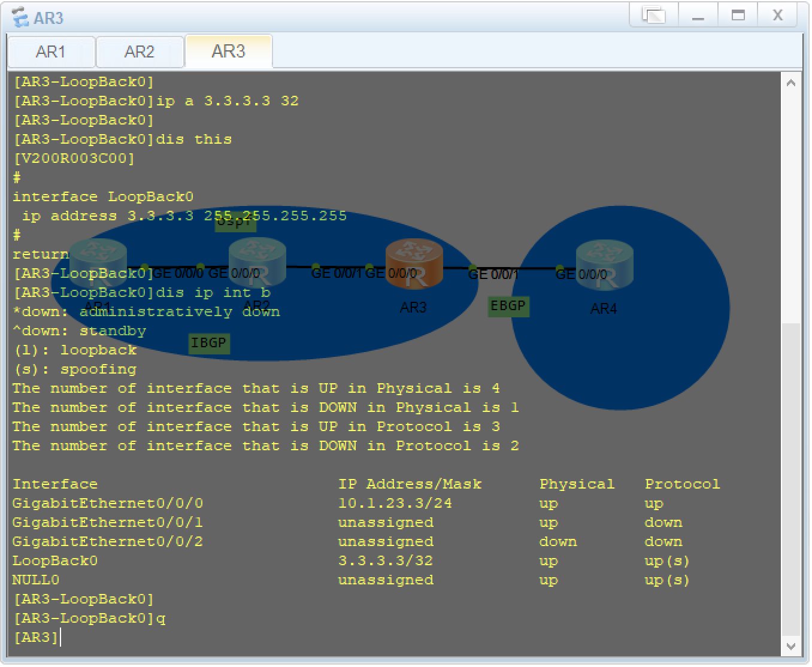Switch to the AR2 tab

click(x=140, y=52)
